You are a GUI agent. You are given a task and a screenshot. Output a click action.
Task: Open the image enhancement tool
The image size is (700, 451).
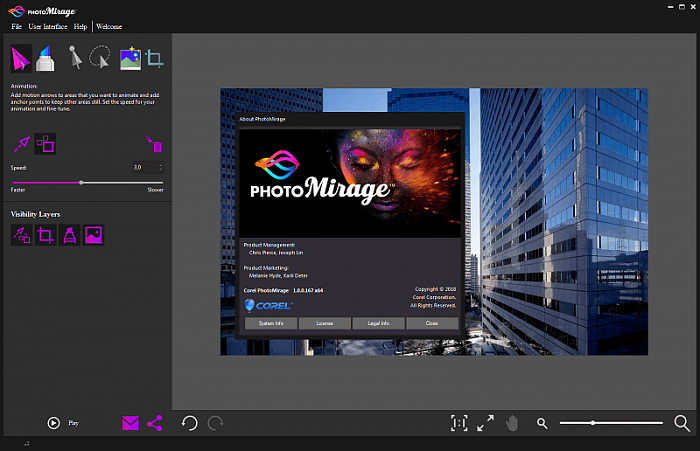(130, 58)
